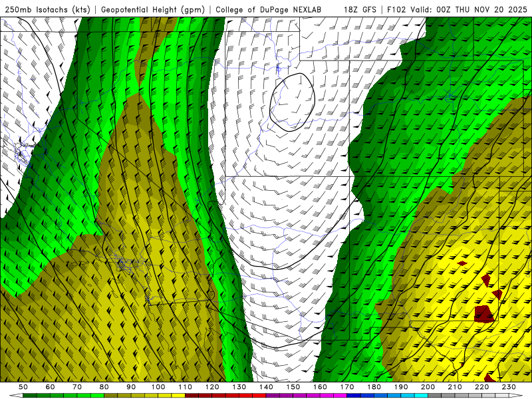
Task: Pick the cyan swatch on the legend
Action: click(422, 396)
